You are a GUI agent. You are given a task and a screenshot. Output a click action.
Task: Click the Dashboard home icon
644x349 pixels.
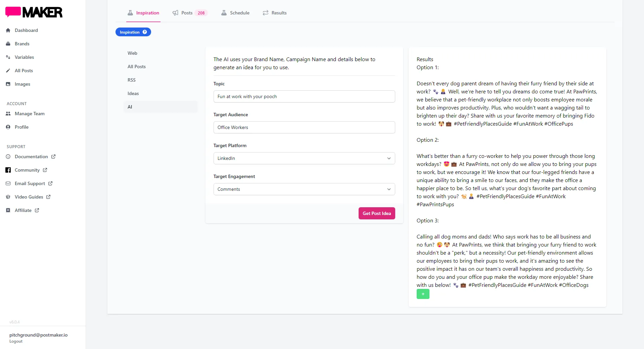8,30
